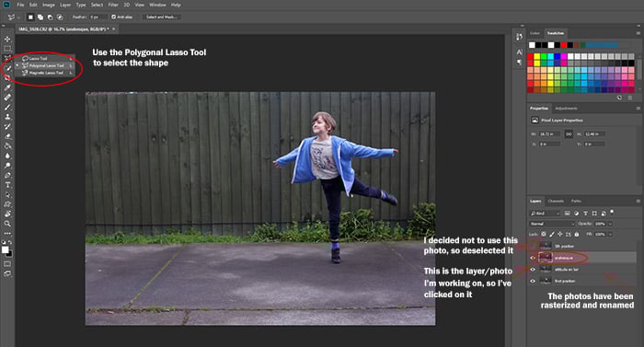
Task: Click the Intersect with Selection mode icon
Action: pyautogui.click(x=60, y=17)
